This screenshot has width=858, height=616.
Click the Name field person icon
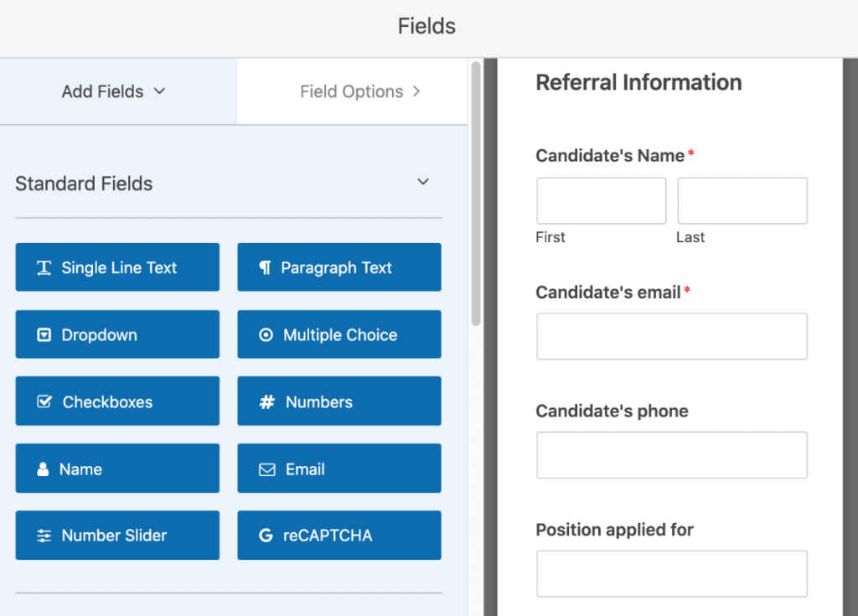43,469
